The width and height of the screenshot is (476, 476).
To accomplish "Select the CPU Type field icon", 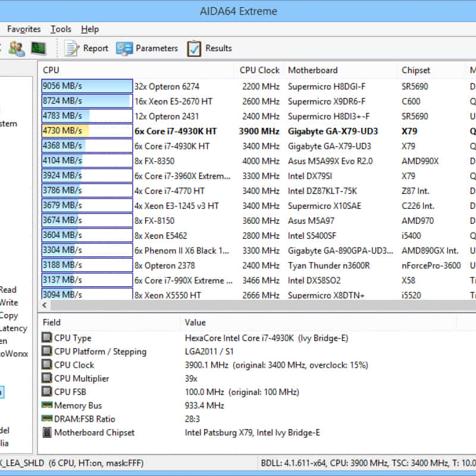I will (x=47, y=337).
